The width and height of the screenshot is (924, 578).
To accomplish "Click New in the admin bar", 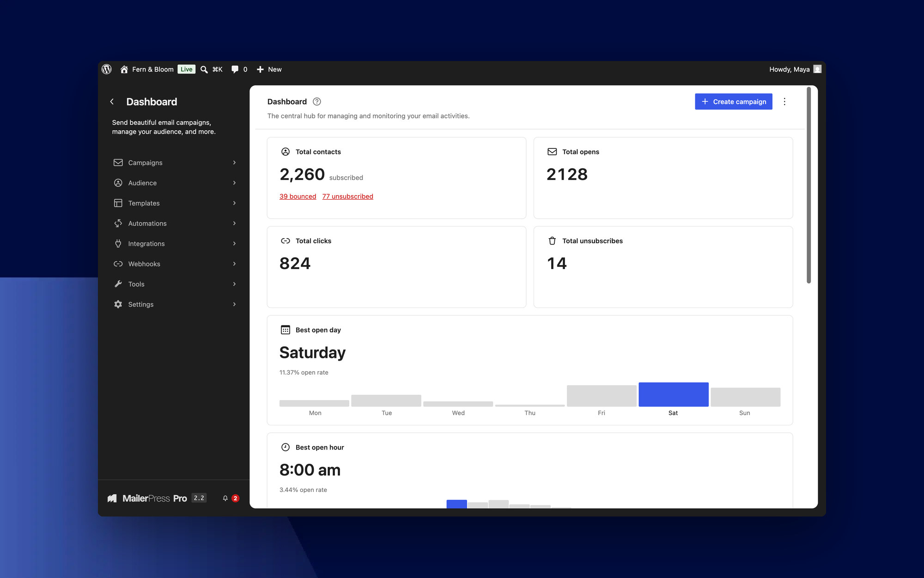I will (274, 69).
